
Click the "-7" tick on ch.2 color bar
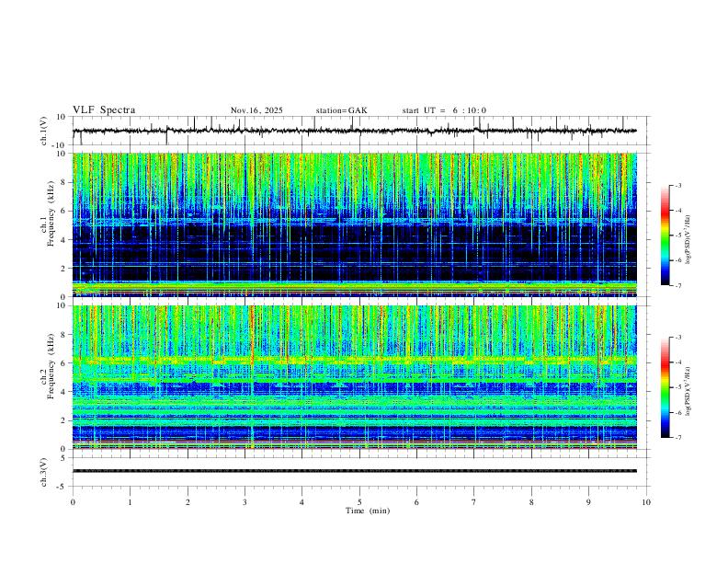coord(677,438)
